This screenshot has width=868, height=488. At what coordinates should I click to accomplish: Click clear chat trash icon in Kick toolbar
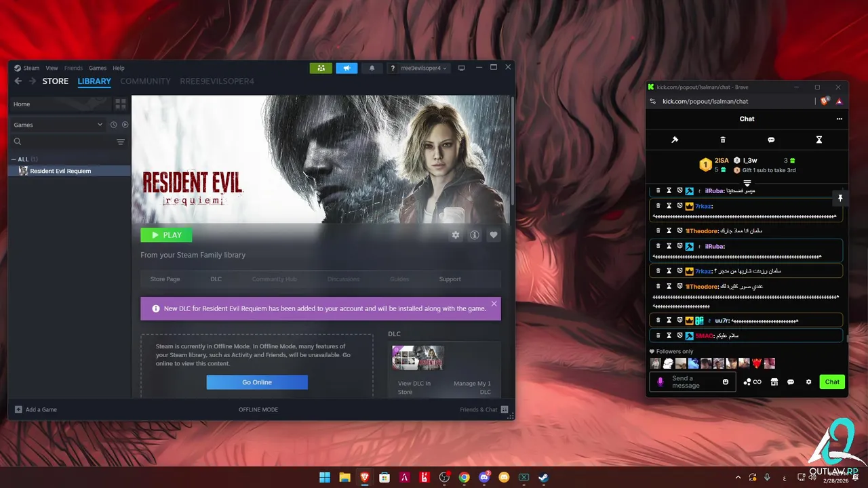[723, 140]
